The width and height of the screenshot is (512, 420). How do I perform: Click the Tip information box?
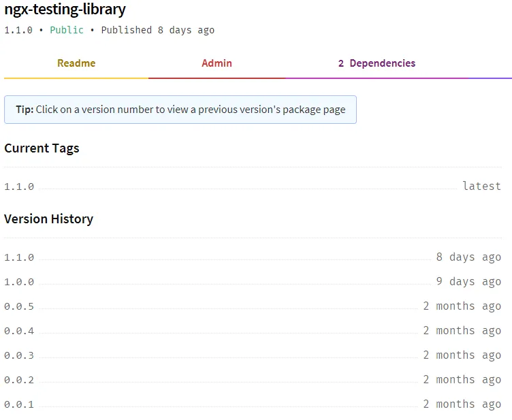pyautogui.click(x=180, y=110)
